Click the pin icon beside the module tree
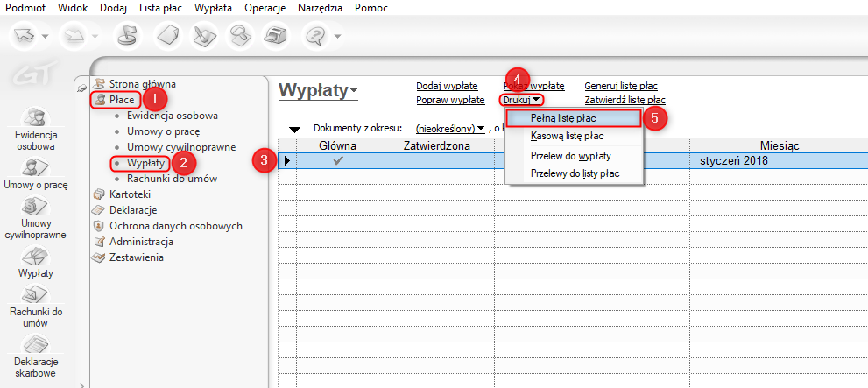The width and height of the screenshot is (868, 388). pos(82,87)
